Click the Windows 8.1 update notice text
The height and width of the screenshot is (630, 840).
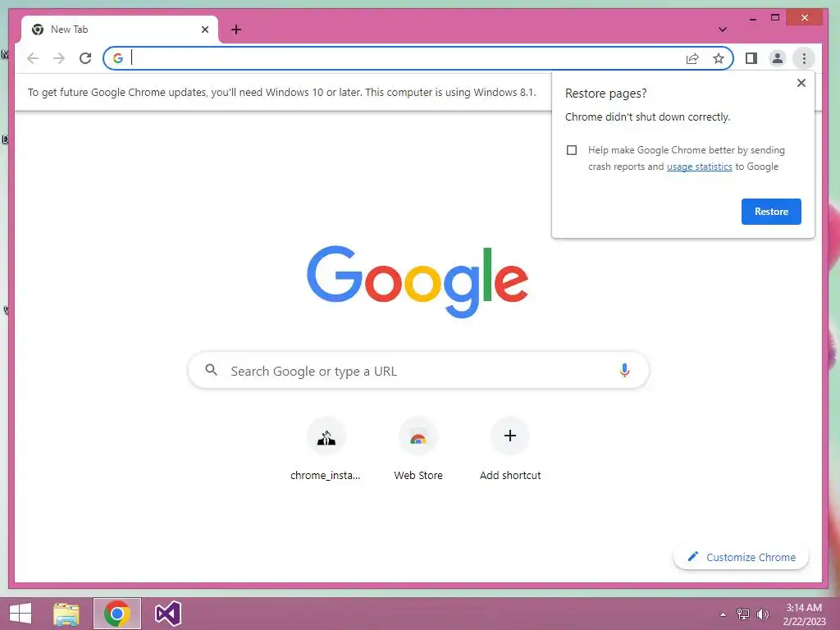click(x=282, y=92)
